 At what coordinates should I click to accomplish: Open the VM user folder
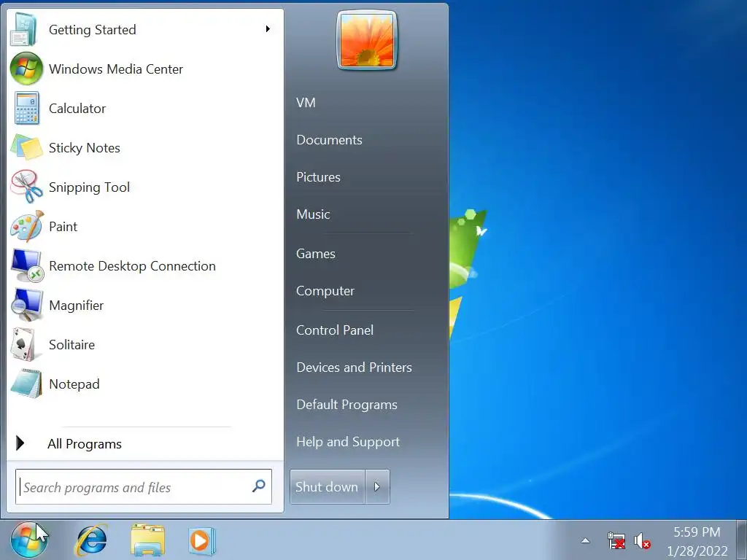[x=306, y=102]
